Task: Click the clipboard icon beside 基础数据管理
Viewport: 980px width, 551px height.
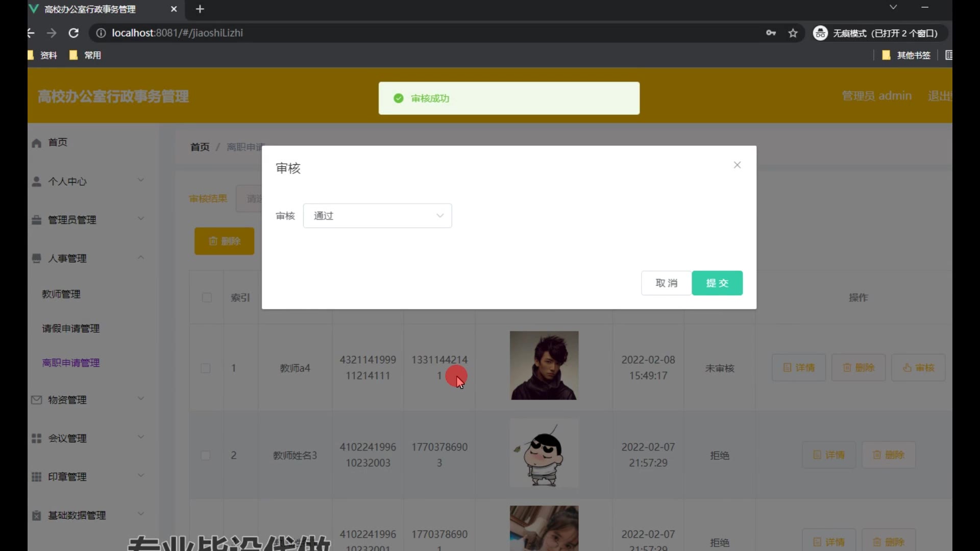Action: tap(36, 515)
